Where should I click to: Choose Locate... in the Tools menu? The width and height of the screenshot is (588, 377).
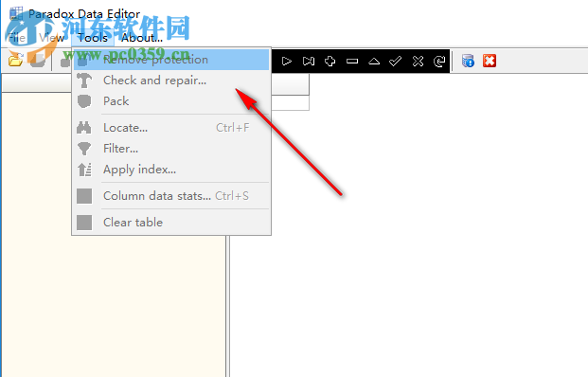(x=171, y=128)
